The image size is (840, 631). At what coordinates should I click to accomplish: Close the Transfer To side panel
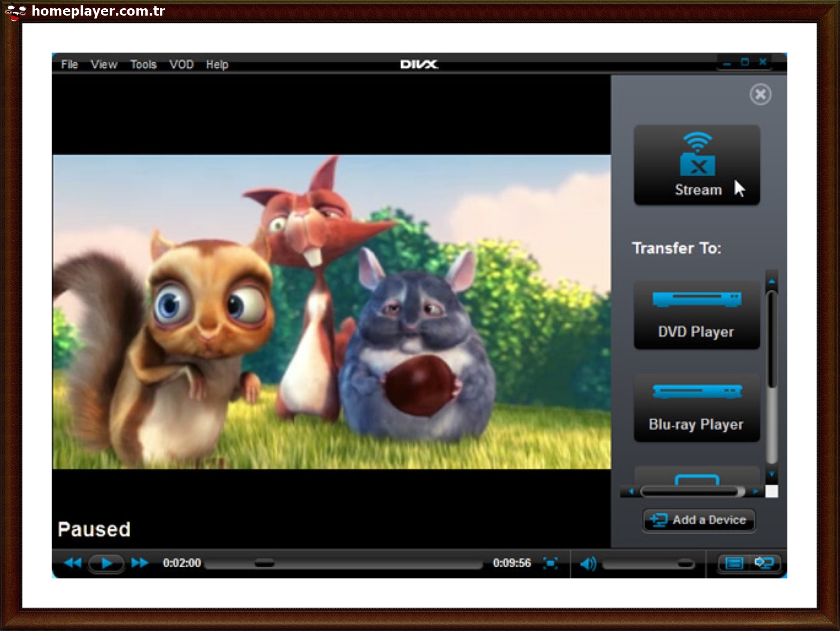pos(760,94)
